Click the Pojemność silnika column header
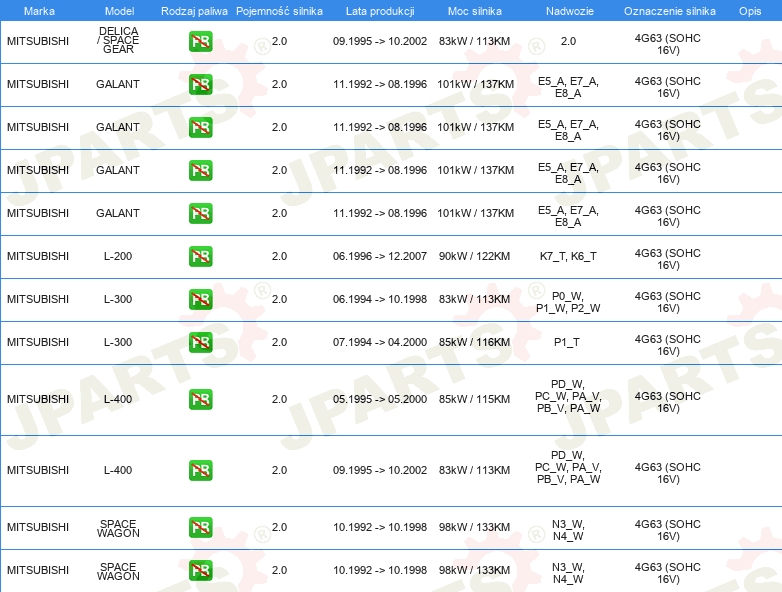 [279, 11]
